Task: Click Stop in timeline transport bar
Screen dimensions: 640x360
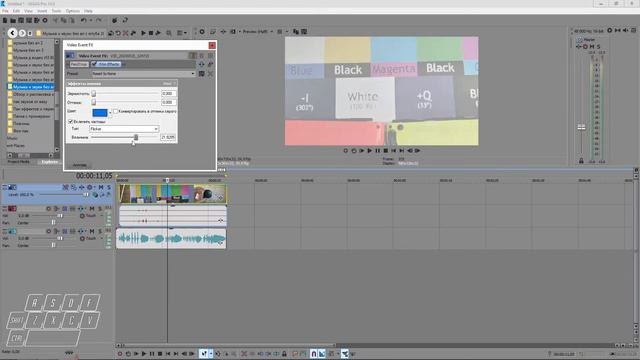Action: pos(160,354)
